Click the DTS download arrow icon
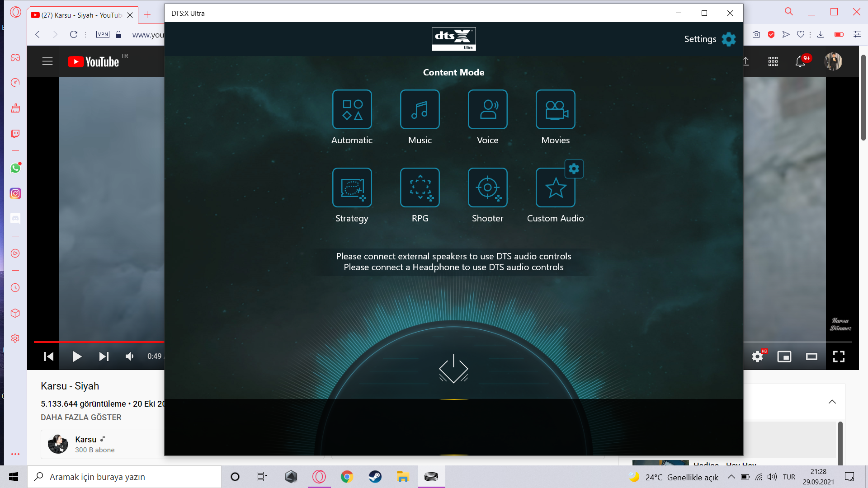Viewport: 868px width, 488px height. 453,369
